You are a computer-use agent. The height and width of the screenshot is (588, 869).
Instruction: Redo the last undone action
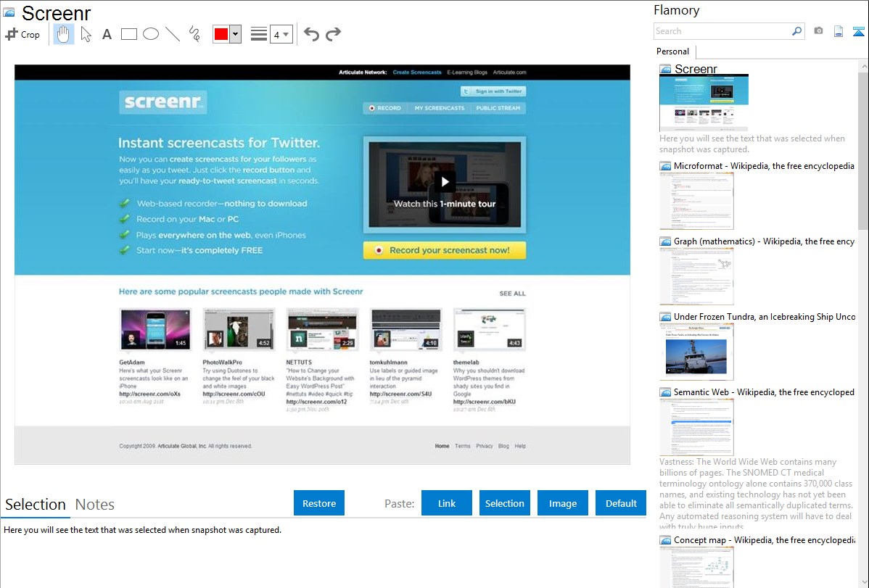(333, 34)
